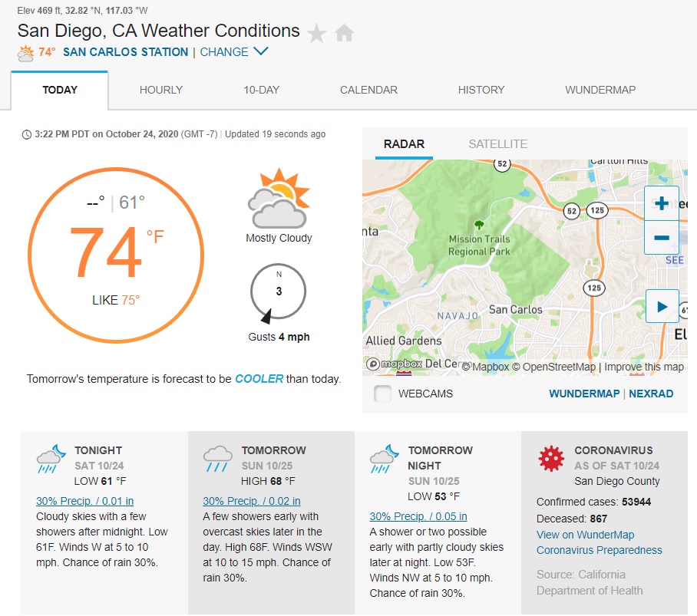Click the red coronavirus icon
697x616 pixels.
(x=551, y=458)
